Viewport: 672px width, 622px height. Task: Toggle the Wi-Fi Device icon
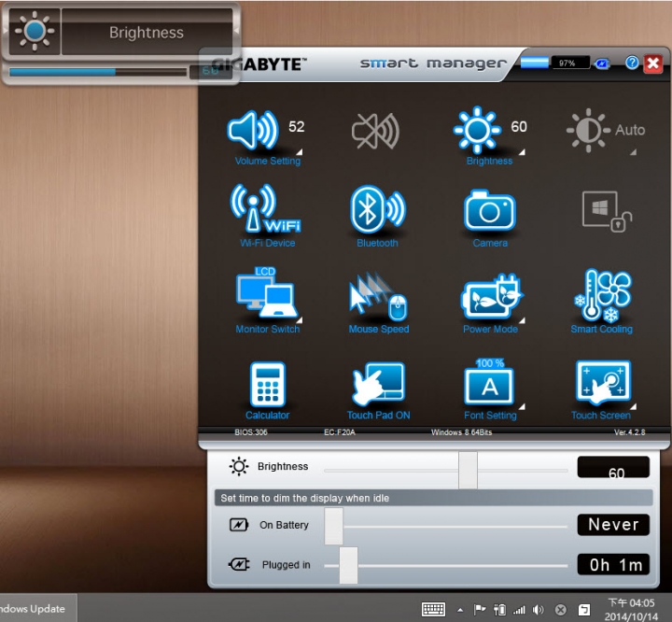pyautogui.click(x=266, y=208)
